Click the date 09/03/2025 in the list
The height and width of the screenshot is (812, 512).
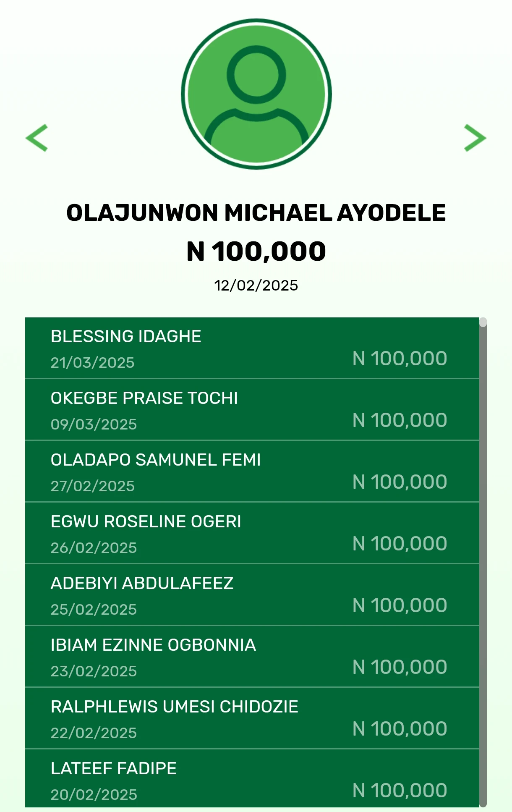tap(94, 424)
